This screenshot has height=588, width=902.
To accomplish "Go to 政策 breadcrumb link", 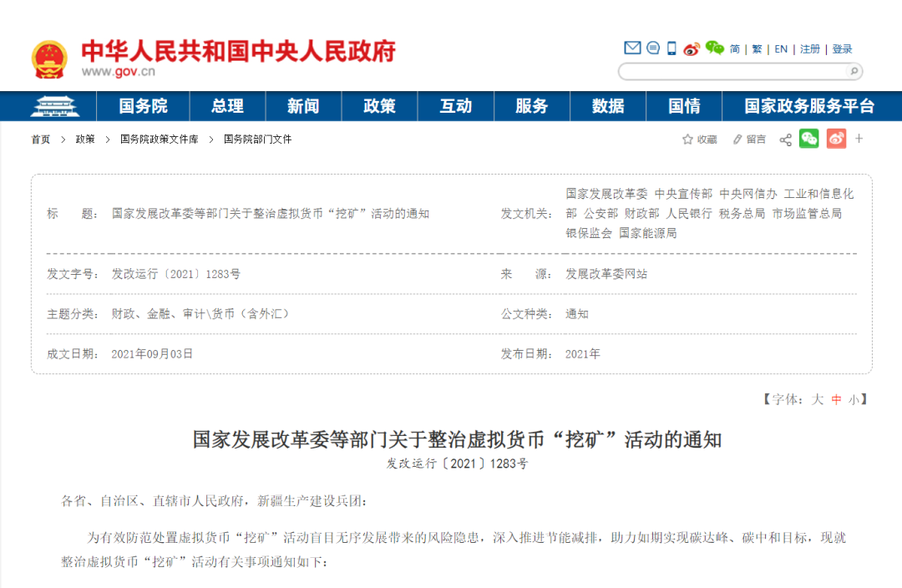I will (85, 139).
